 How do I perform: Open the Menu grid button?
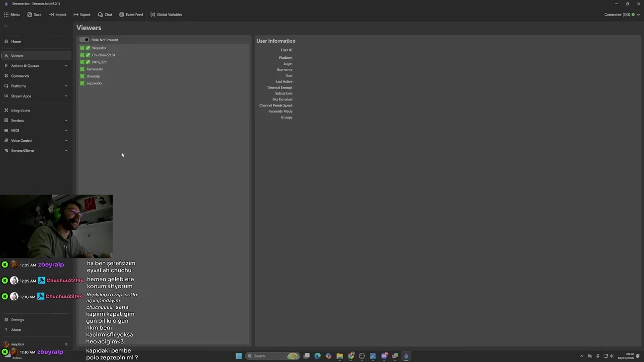pyautogui.click(x=12, y=15)
